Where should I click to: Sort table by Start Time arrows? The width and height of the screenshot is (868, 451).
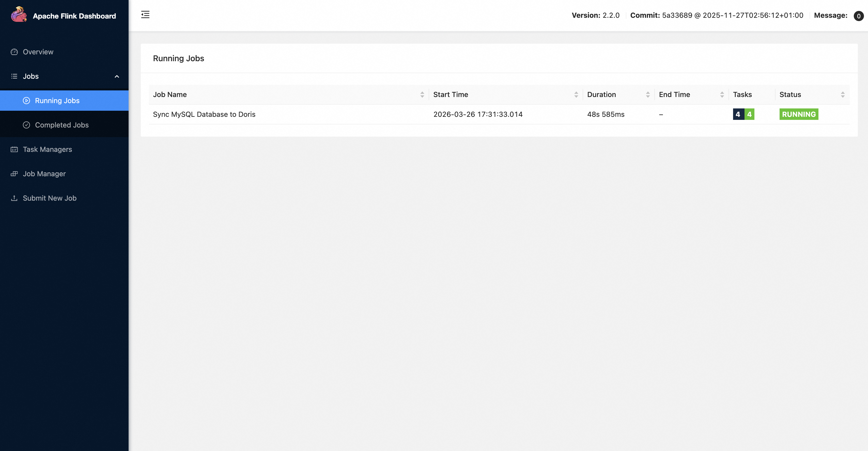pos(576,95)
